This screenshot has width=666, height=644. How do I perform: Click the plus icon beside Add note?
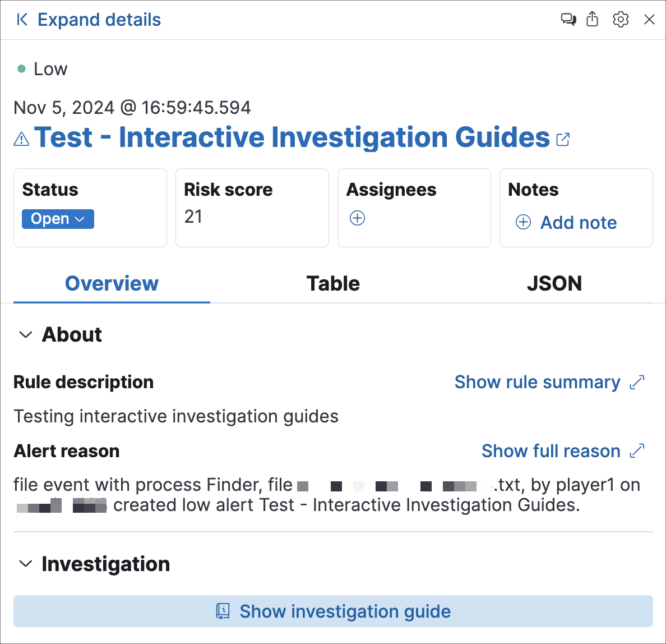point(522,222)
